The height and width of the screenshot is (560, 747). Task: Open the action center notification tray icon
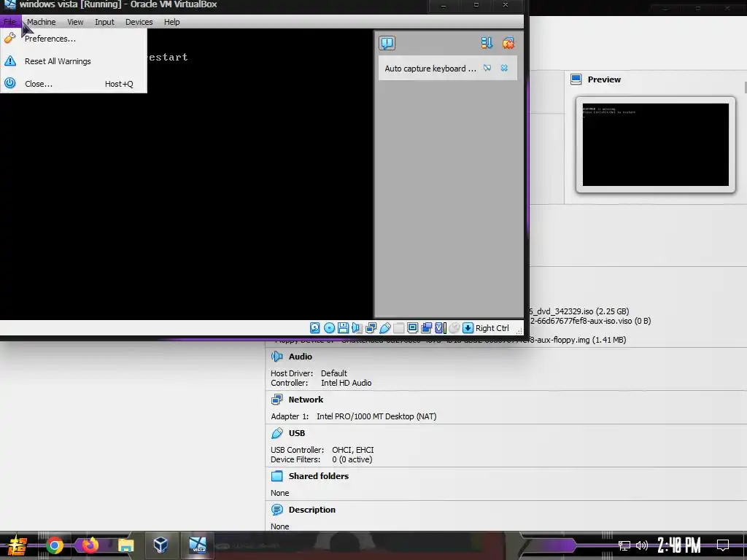click(723, 545)
